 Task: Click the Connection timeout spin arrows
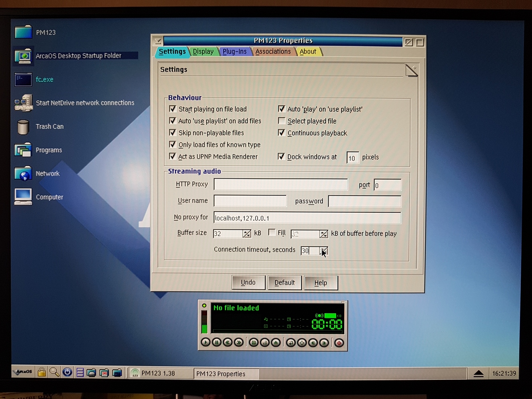pyautogui.click(x=324, y=251)
